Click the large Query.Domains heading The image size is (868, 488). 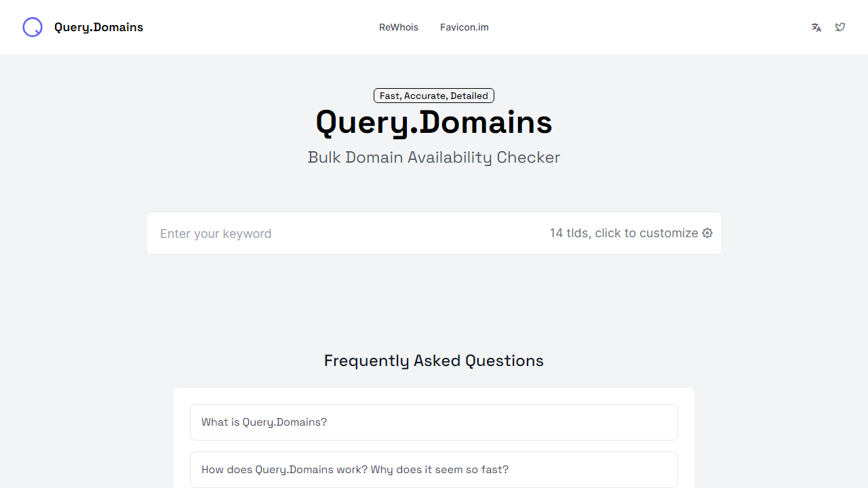click(x=434, y=123)
